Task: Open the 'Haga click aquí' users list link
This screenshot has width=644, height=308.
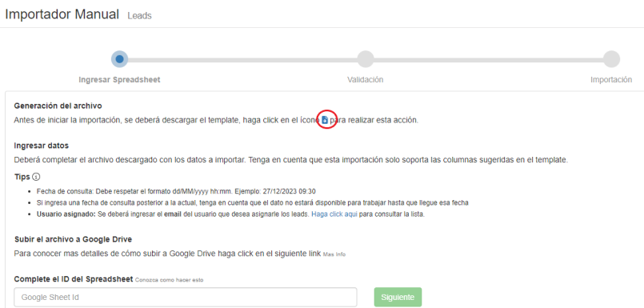Action: click(334, 214)
